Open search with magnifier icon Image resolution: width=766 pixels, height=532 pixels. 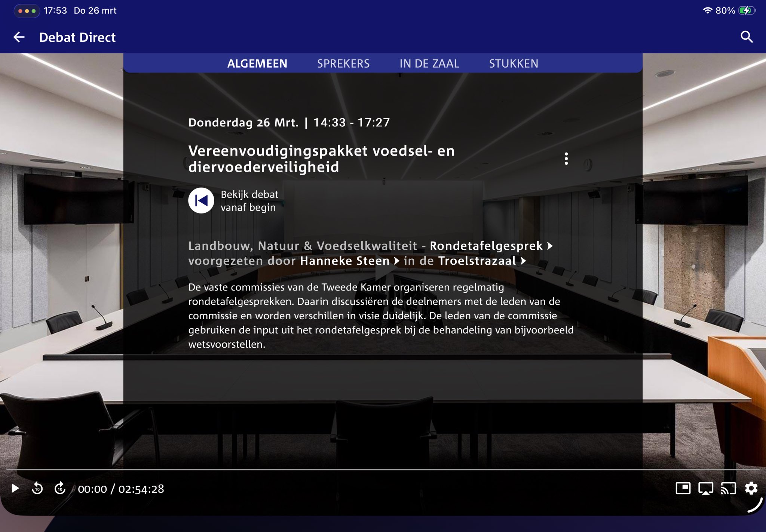746,37
